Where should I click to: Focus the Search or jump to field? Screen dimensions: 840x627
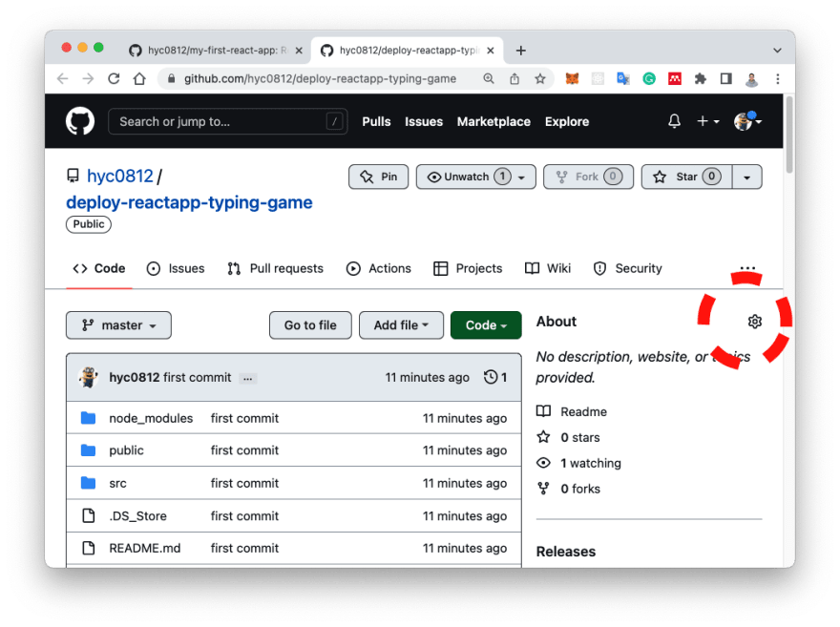pyautogui.click(x=228, y=121)
